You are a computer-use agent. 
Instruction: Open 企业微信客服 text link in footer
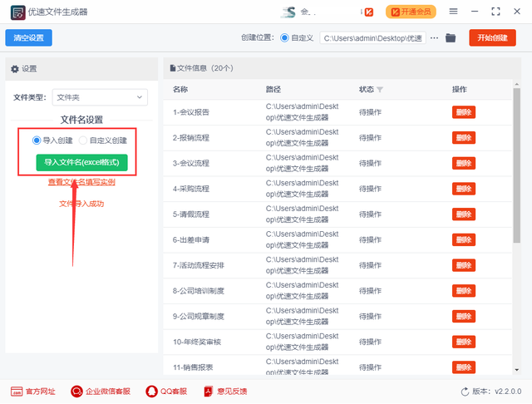(108, 392)
